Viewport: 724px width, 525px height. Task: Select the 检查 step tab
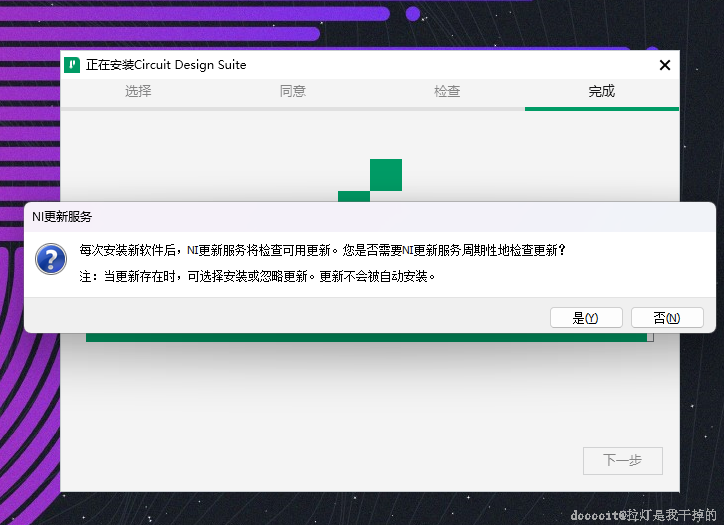(447, 91)
